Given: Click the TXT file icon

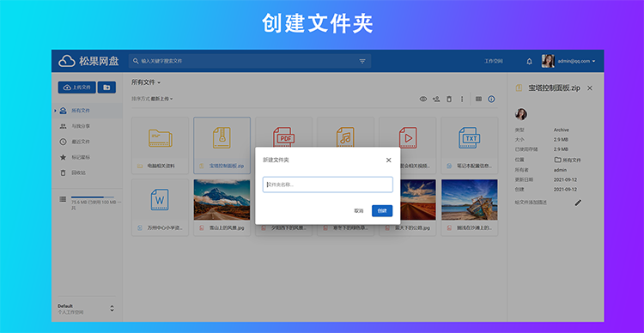Looking at the screenshot, I should click(x=470, y=137).
